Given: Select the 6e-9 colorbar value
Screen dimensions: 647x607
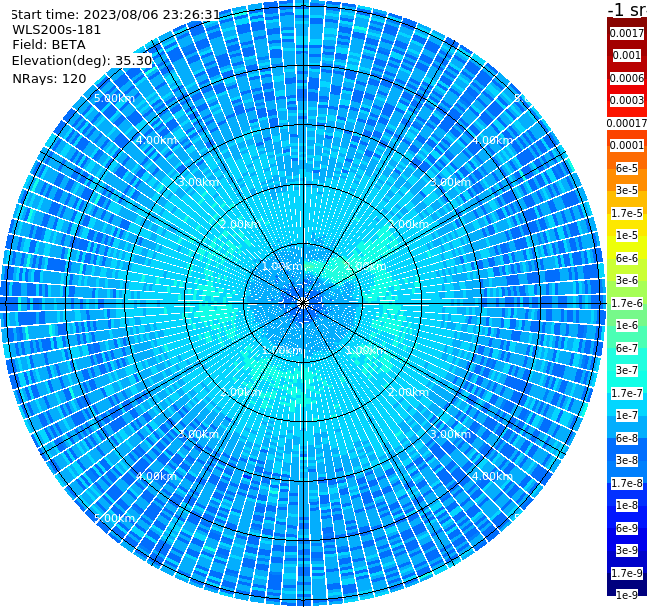Looking at the screenshot, I should pyautogui.click(x=627, y=528).
